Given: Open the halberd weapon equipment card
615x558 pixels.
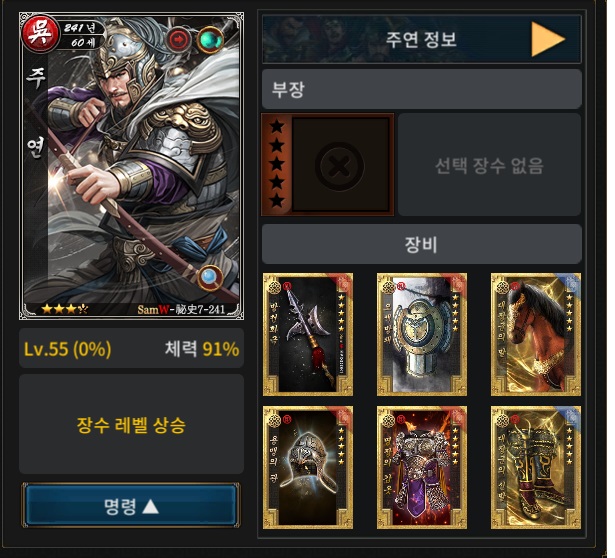Looking at the screenshot, I should click(x=308, y=334).
